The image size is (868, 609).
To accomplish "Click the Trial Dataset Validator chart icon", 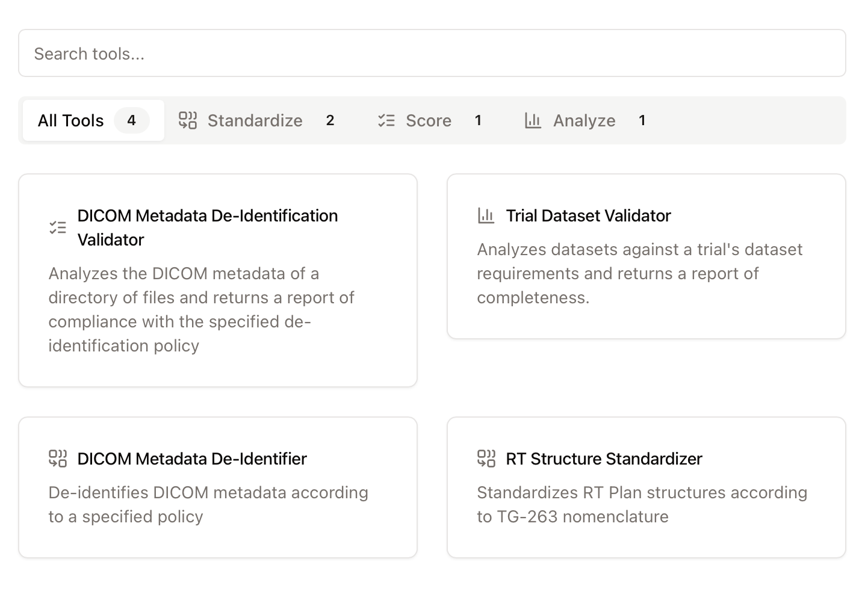I will [486, 215].
